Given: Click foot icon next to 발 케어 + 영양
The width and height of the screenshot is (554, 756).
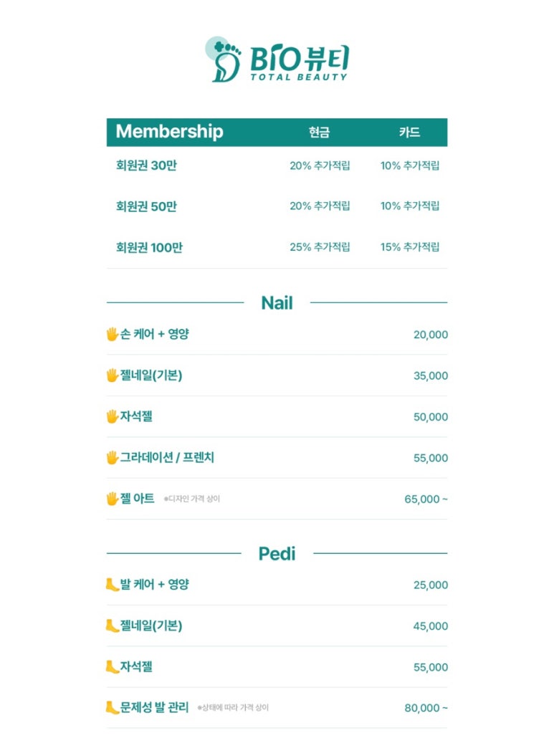Looking at the screenshot, I should 113,584.
